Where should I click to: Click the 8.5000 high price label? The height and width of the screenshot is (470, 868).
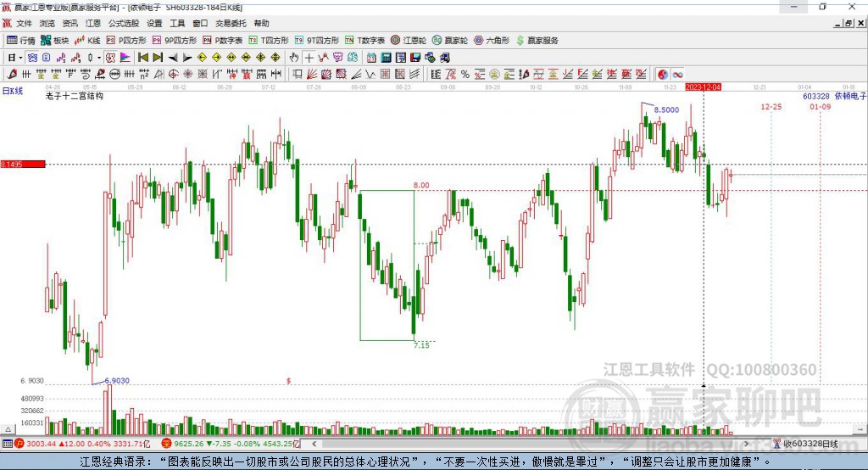pyautogui.click(x=666, y=109)
